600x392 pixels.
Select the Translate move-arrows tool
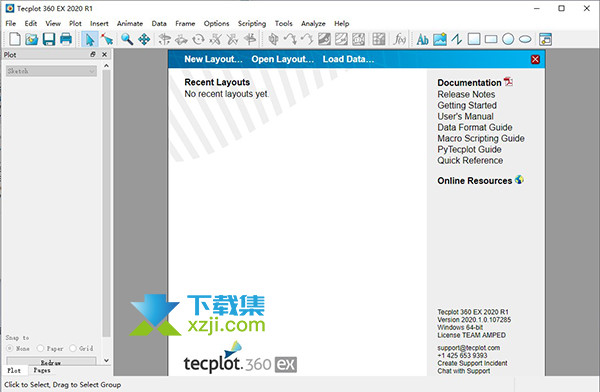point(144,39)
